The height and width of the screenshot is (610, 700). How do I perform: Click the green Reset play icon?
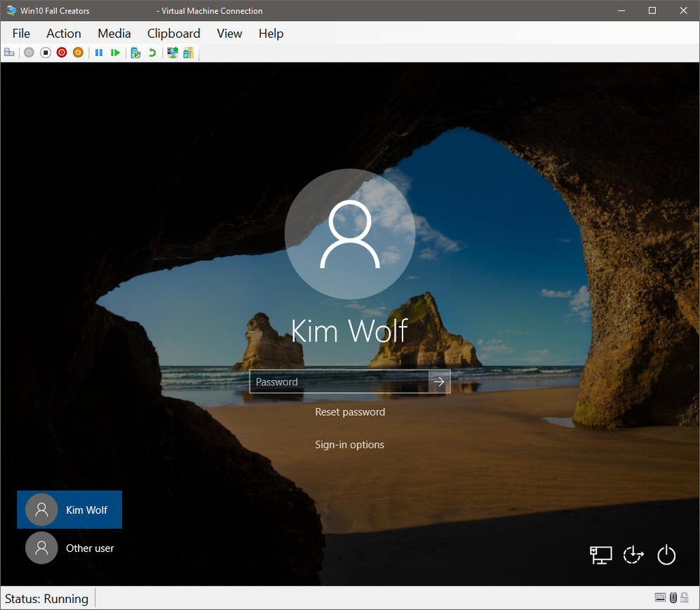[115, 53]
